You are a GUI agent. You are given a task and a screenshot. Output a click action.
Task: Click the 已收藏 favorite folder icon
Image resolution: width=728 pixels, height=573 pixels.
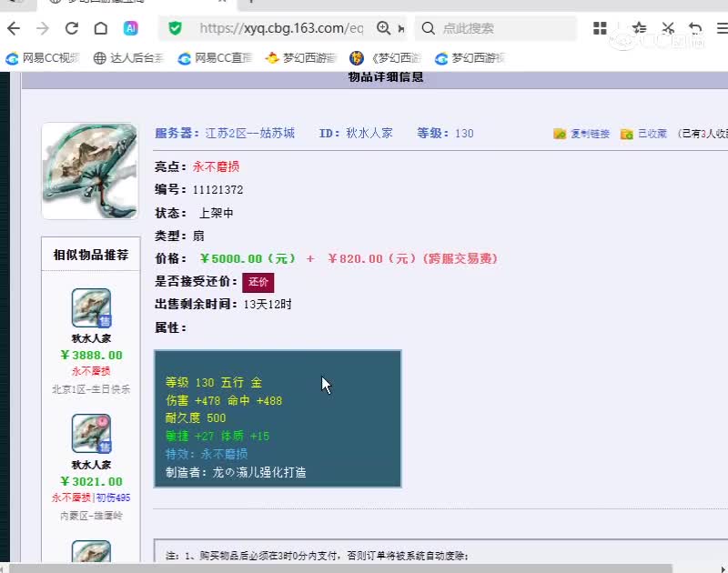[x=626, y=133]
